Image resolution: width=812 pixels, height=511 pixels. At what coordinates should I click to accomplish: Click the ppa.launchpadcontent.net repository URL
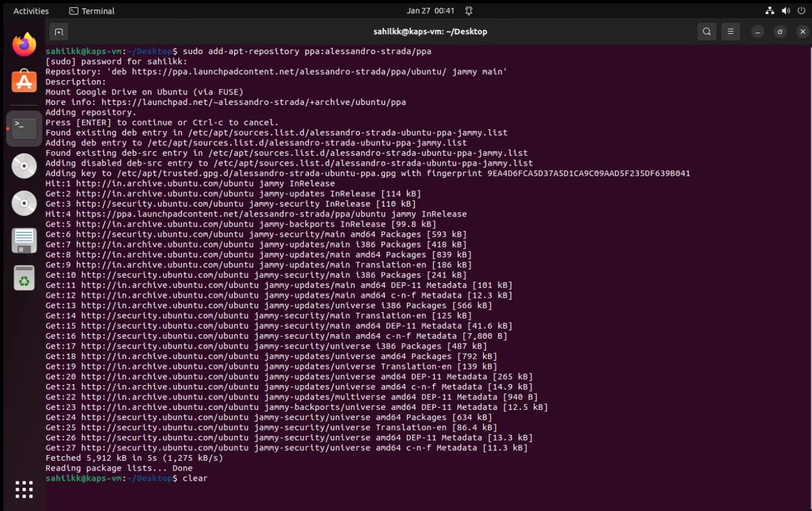[289, 72]
